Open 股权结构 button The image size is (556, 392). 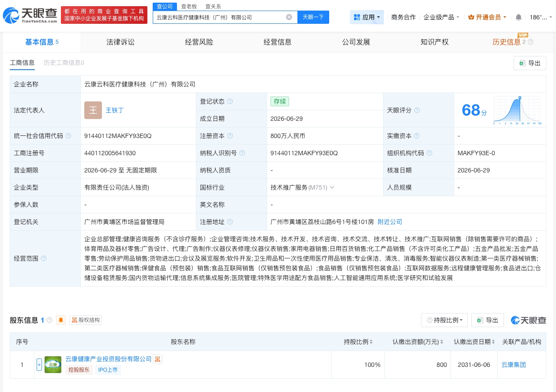tap(86, 320)
